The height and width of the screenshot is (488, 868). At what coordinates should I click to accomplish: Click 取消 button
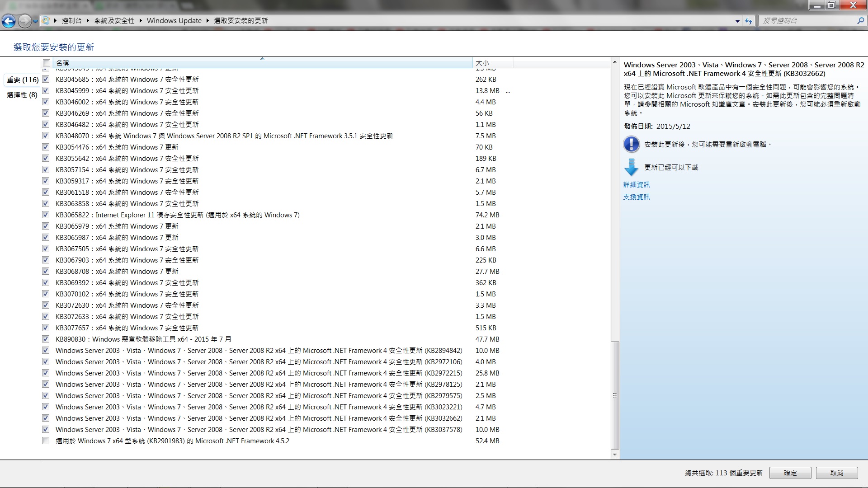click(x=837, y=473)
